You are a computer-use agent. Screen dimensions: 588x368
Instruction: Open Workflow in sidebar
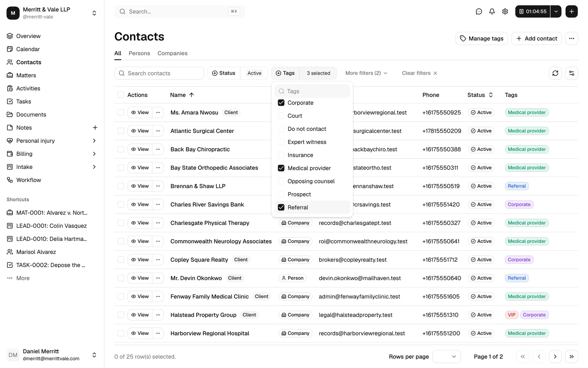[x=29, y=180]
